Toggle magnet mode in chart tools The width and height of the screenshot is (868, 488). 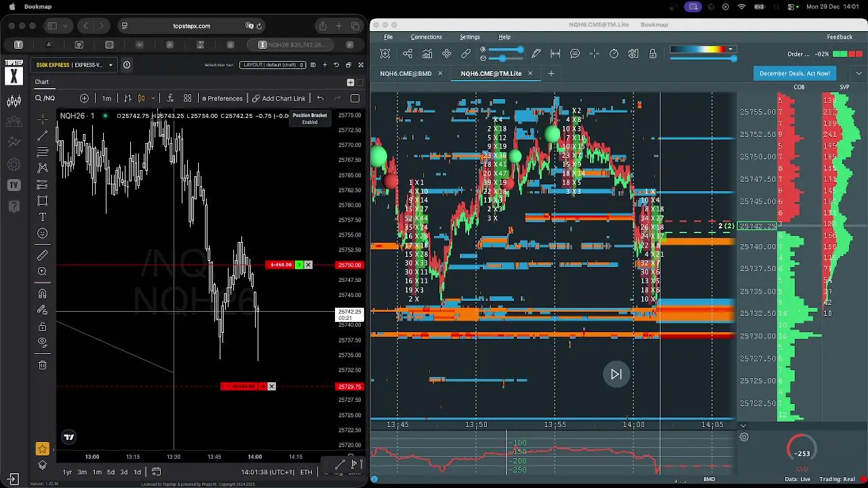click(42, 293)
